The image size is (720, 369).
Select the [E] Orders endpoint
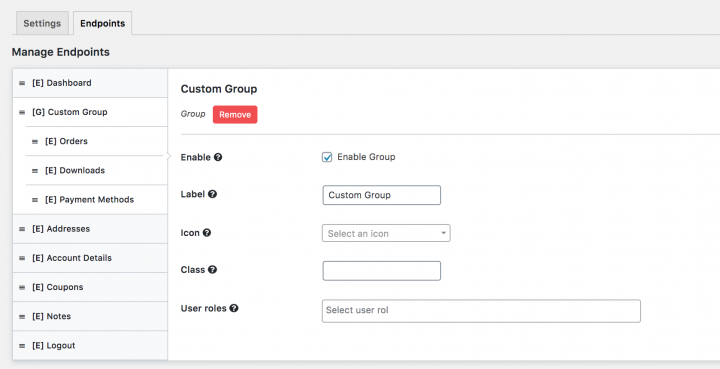[96, 141]
